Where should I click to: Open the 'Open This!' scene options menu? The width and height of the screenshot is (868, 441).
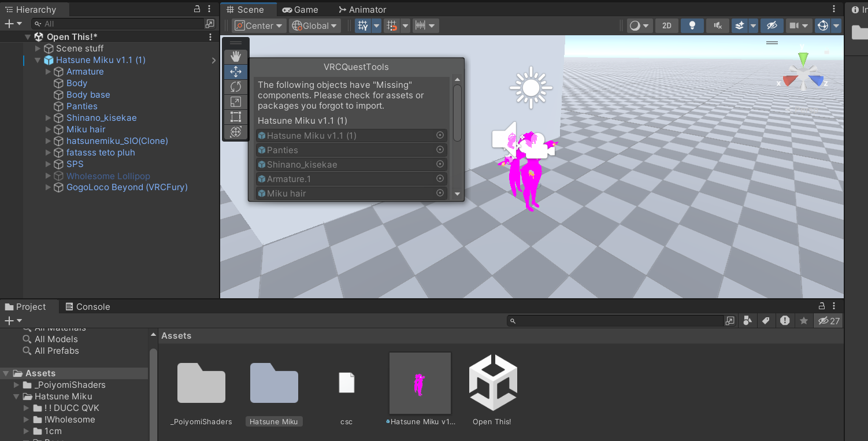tap(210, 37)
